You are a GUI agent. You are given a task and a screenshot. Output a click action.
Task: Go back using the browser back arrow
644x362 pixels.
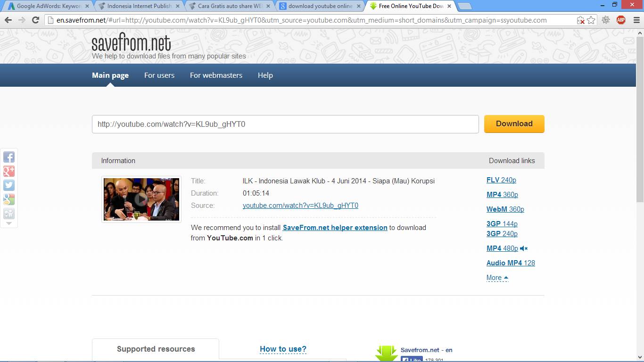pos(8,20)
